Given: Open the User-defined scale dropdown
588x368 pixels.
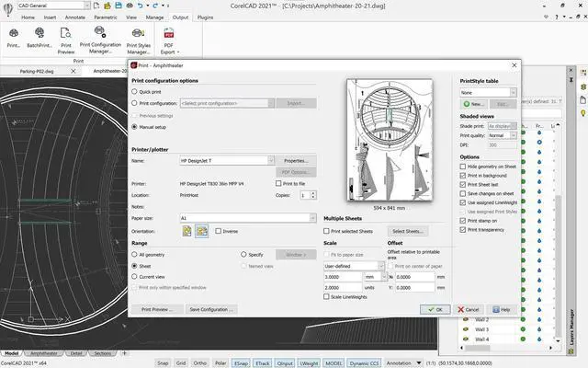Looking at the screenshot, I should [381, 266].
